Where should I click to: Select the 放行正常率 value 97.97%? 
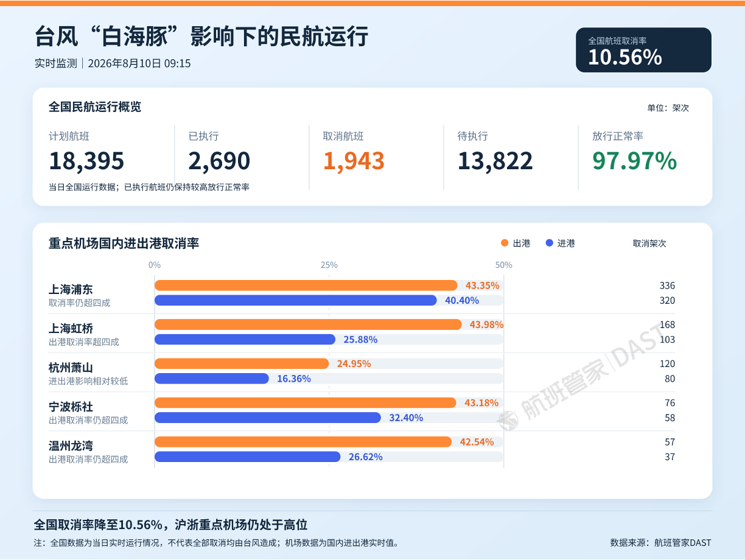635,161
